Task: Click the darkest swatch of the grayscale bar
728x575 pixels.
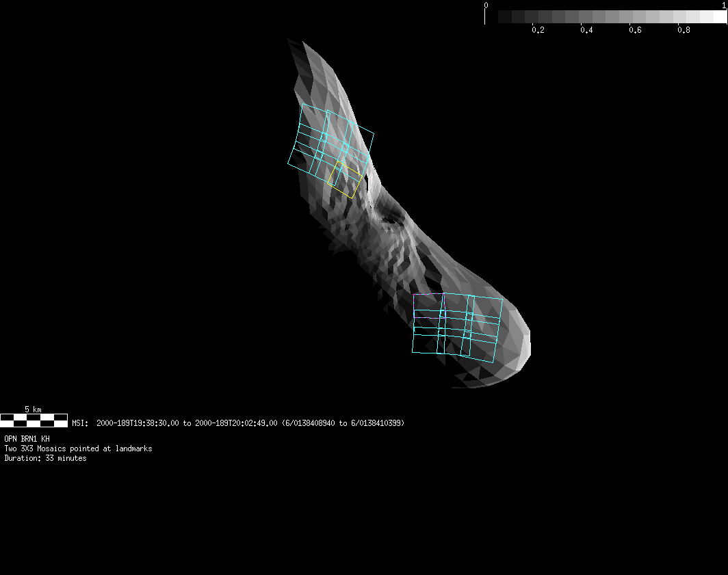Action: tap(505, 17)
